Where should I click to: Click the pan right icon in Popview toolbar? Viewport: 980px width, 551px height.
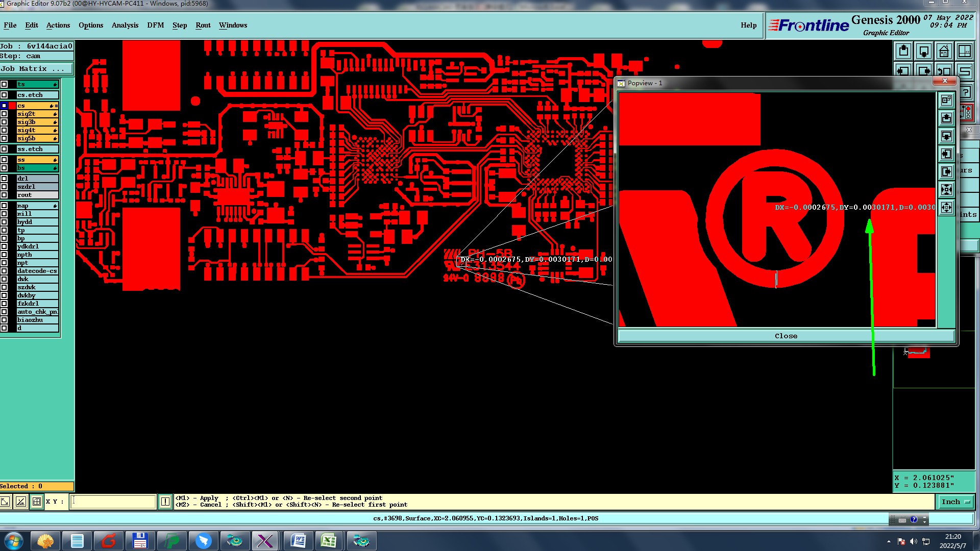(x=946, y=172)
